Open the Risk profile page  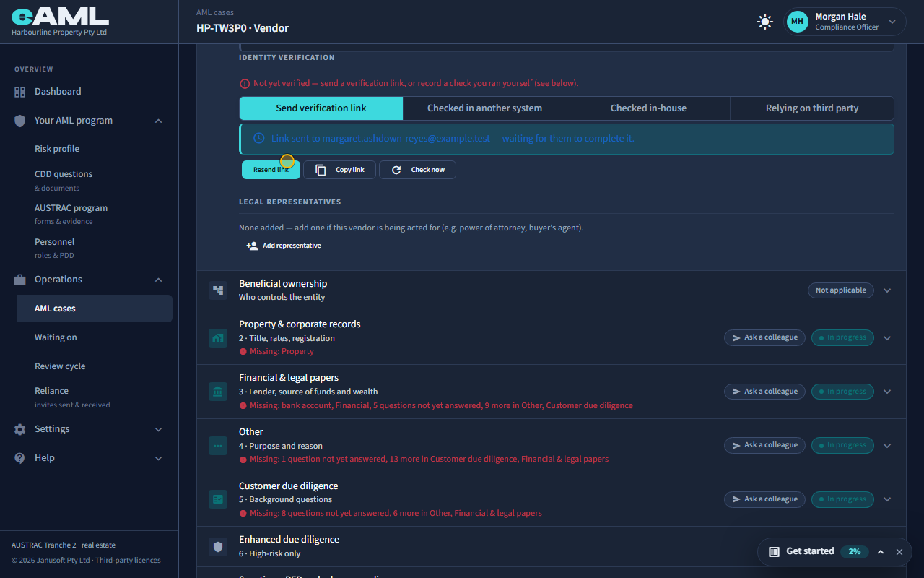[57, 149]
